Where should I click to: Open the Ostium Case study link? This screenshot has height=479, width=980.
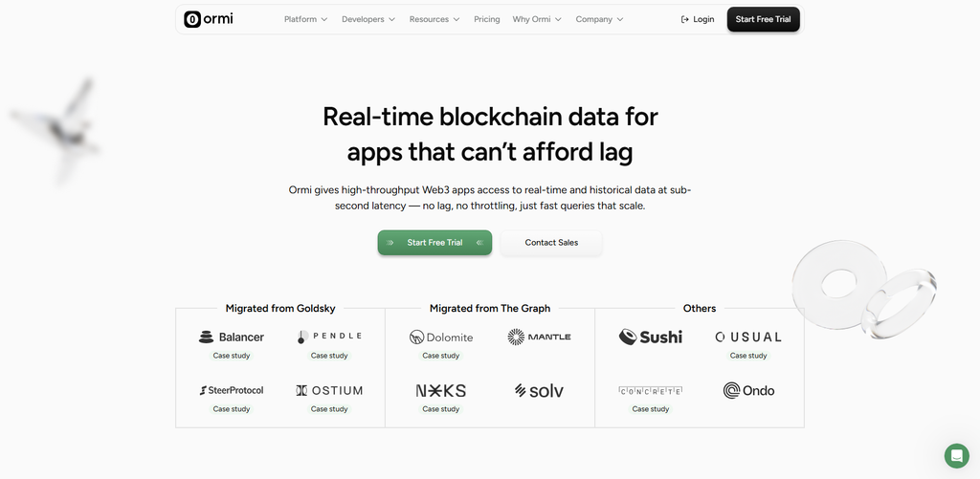[x=329, y=409]
